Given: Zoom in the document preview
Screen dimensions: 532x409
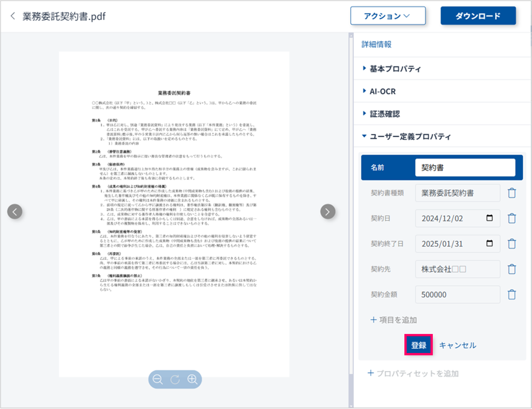Looking at the screenshot, I should 192,379.
